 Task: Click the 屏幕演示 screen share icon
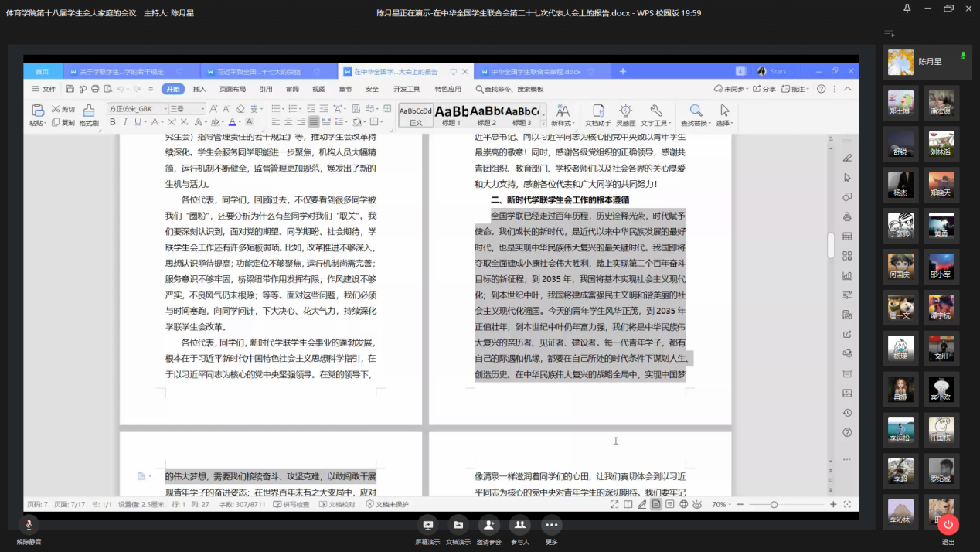tap(427, 525)
